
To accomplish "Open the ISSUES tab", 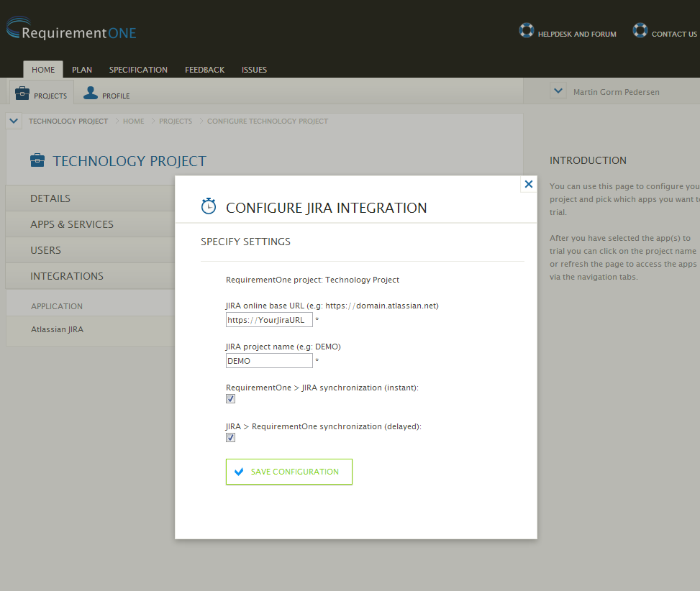I will pyautogui.click(x=254, y=70).
